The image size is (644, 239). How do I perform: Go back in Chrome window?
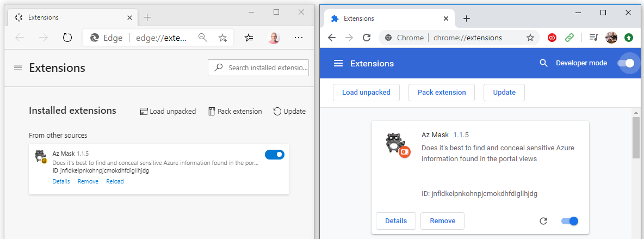point(332,38)
